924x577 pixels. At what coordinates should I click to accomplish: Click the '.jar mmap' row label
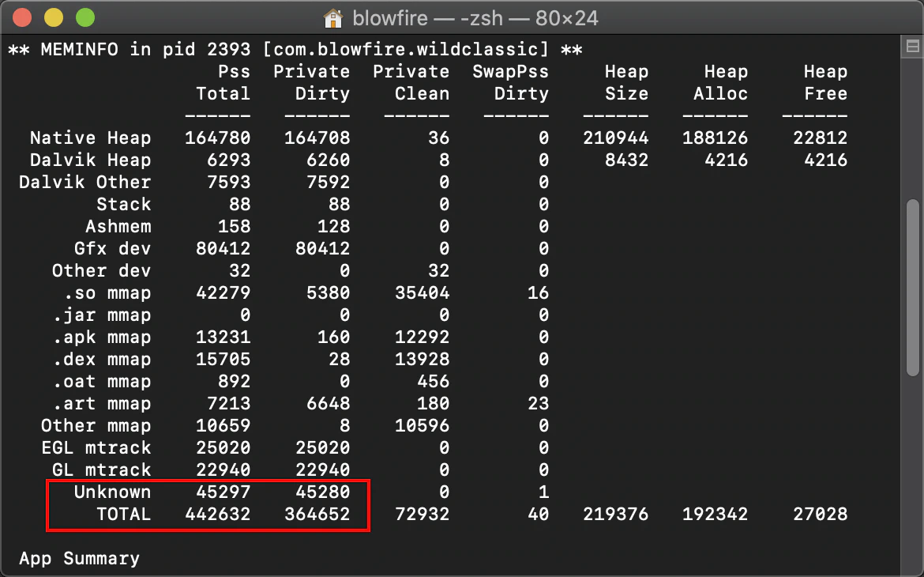point(101,315)
